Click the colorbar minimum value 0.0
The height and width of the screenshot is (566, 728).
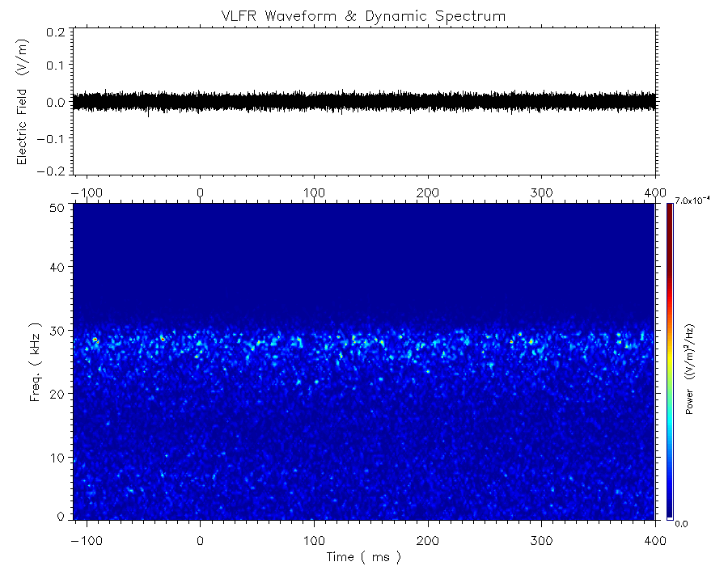click(x=682, y=523)
